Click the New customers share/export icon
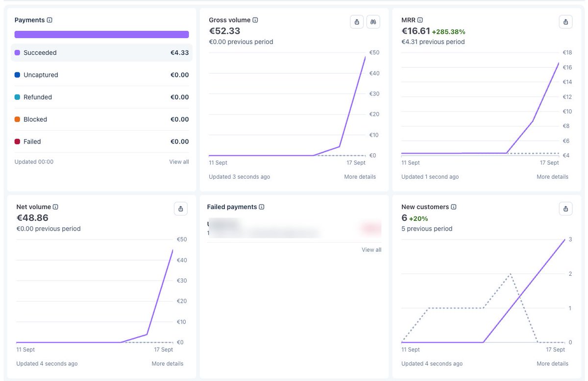The height and width of the screenshot is (381, 588). [566, 209]
